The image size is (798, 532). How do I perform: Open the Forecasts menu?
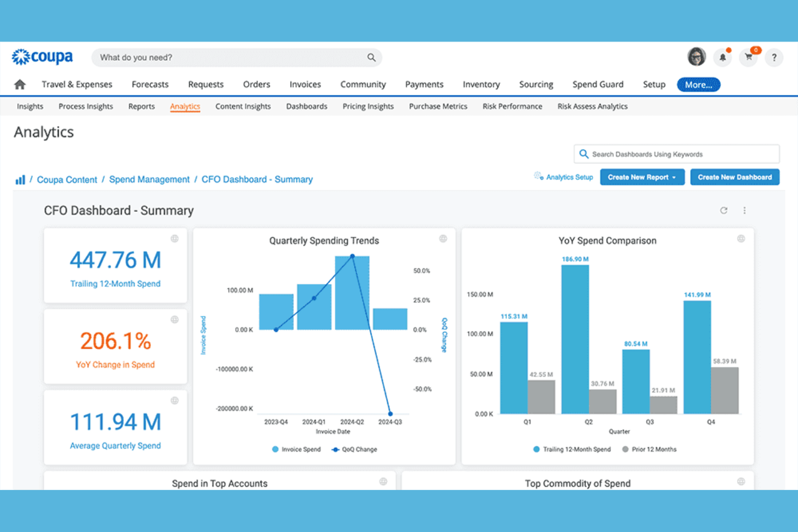[x=150, y=84]
